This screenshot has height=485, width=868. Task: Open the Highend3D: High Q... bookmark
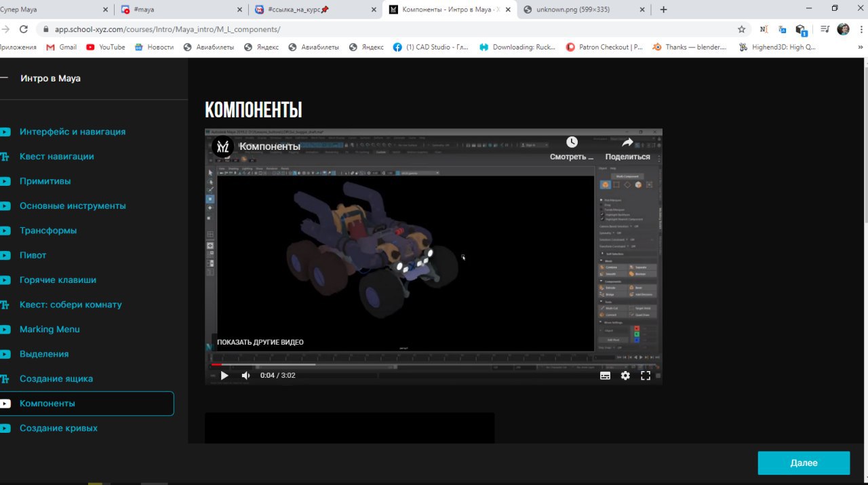pos(777,47)
